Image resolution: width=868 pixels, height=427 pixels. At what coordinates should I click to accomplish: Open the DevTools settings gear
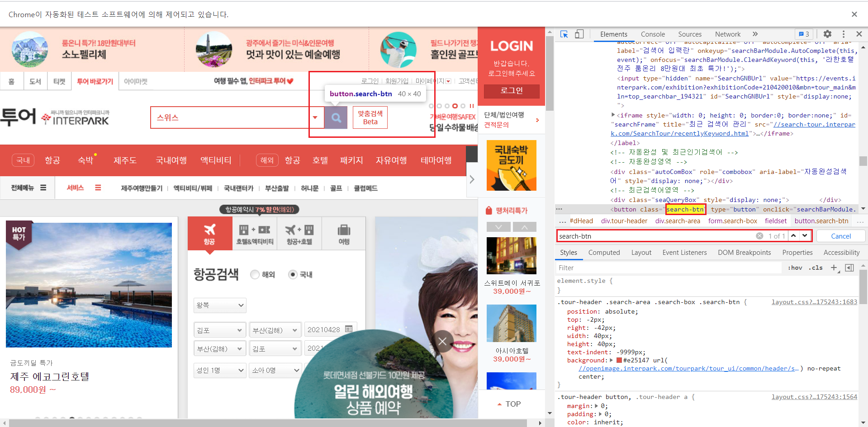[x=827, y=34]
